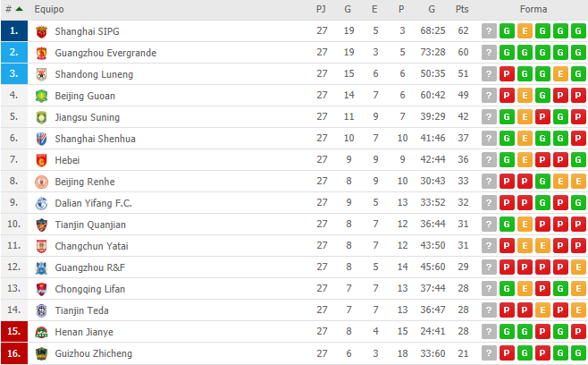Click the Hebei club crest icon

(x=40, y=160)
